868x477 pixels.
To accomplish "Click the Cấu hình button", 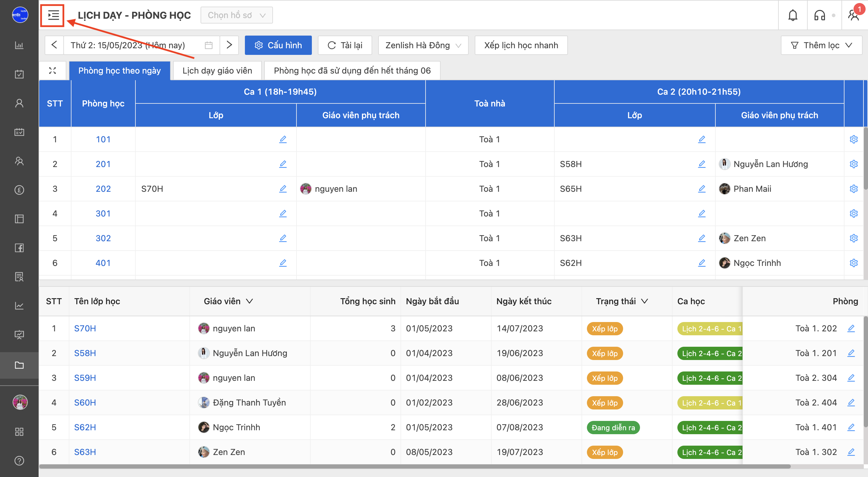I will point(278,45).
